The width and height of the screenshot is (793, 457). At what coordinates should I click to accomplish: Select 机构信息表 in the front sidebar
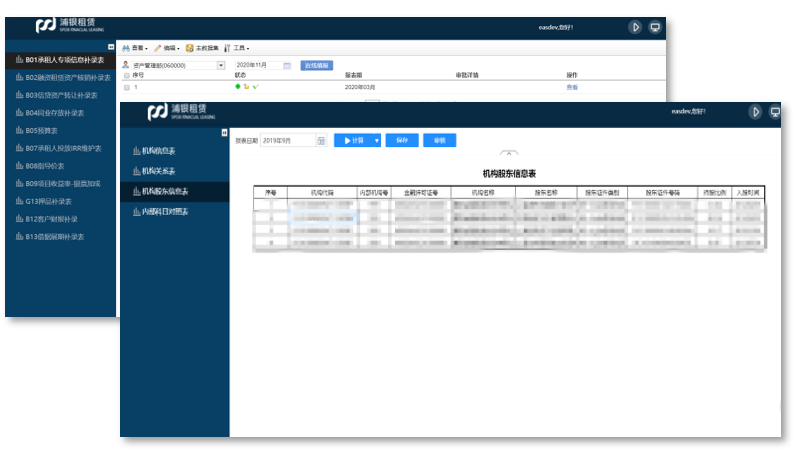click(x=158, y=151)
